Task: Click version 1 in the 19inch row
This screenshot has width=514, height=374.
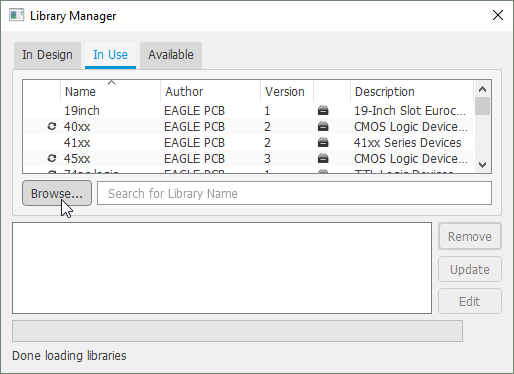Action: [x=267, y=110]
